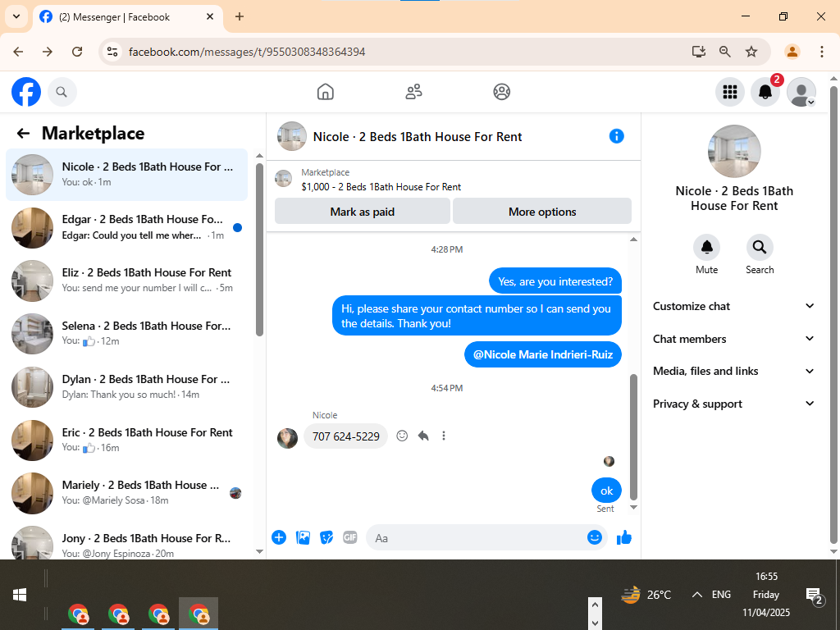Open Facebook search magnifier
The width and height of the screenshot is (840, 630).
pos(62,92)
